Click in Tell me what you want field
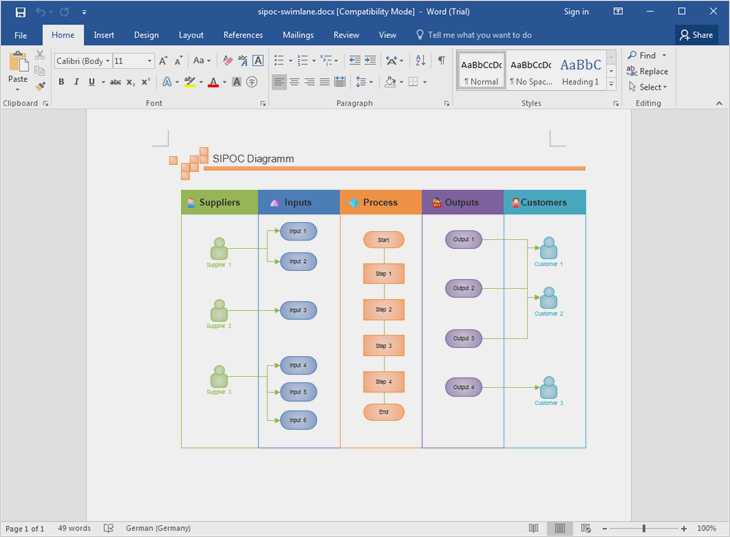This screenshot has height=537, width=730. pyautogui.click(x=480, y=35)
